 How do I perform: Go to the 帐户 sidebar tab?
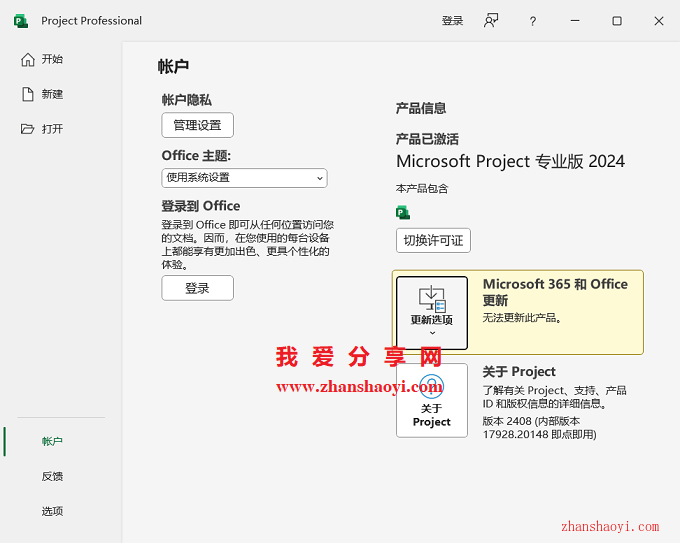click(52, 442)
